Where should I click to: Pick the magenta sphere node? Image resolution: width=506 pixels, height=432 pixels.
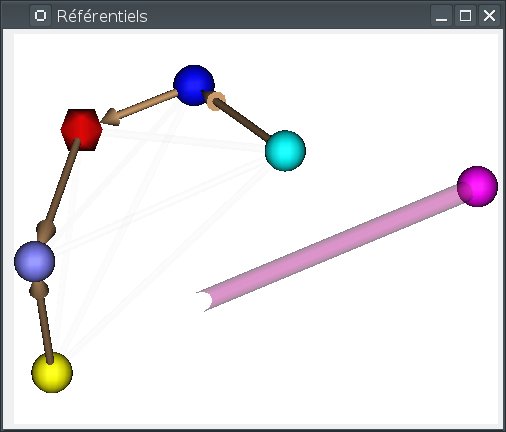[477, 186]
